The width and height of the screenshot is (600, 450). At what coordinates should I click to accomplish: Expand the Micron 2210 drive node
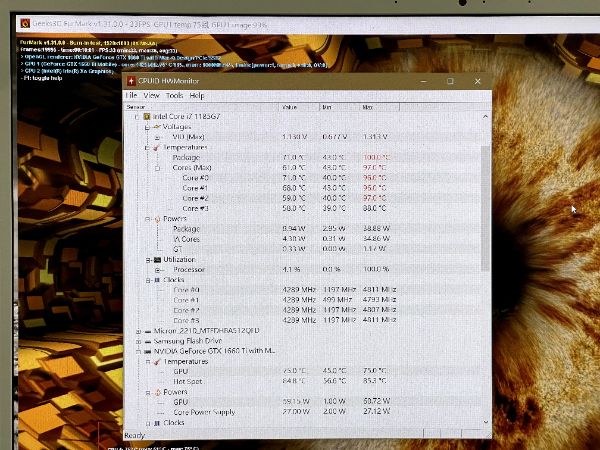click(x=138, y=331)
